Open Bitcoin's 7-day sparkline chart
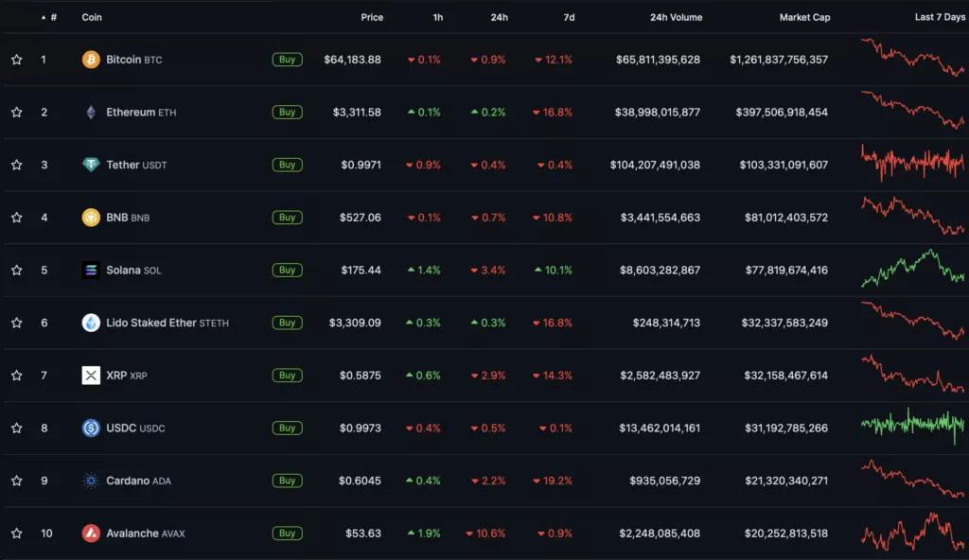Image resolution: width=969 pixels, height=560 pixels. click(x=913, y=58)
